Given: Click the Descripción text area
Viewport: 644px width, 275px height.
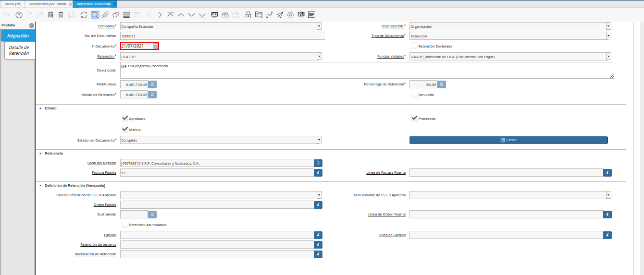Looking at the screenshot, I should (x=367, y=71).
